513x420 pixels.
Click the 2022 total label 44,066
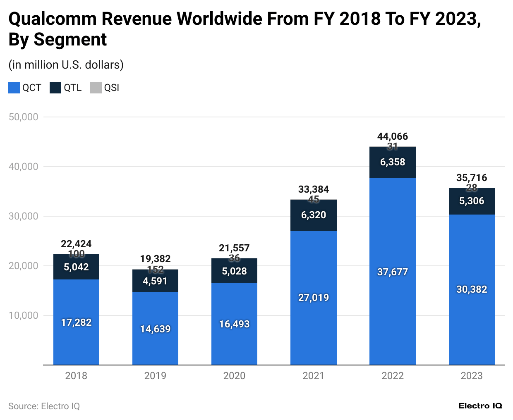coord(392,136)
